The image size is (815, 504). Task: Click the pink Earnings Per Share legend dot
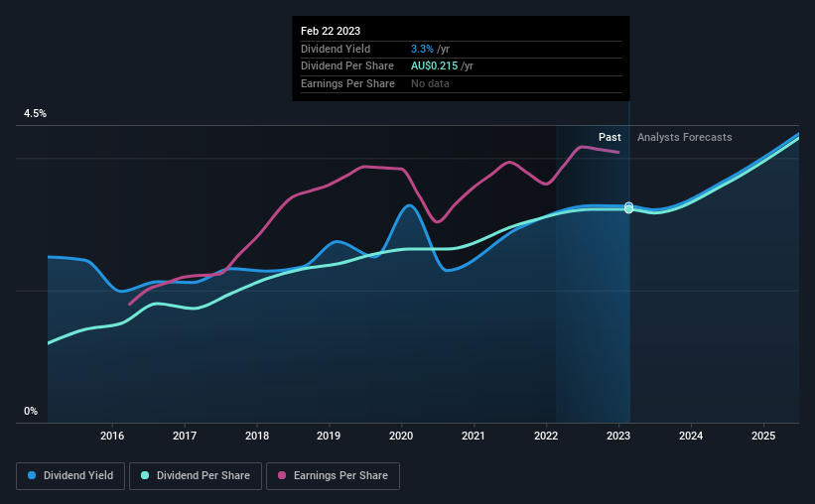(282, 475)
